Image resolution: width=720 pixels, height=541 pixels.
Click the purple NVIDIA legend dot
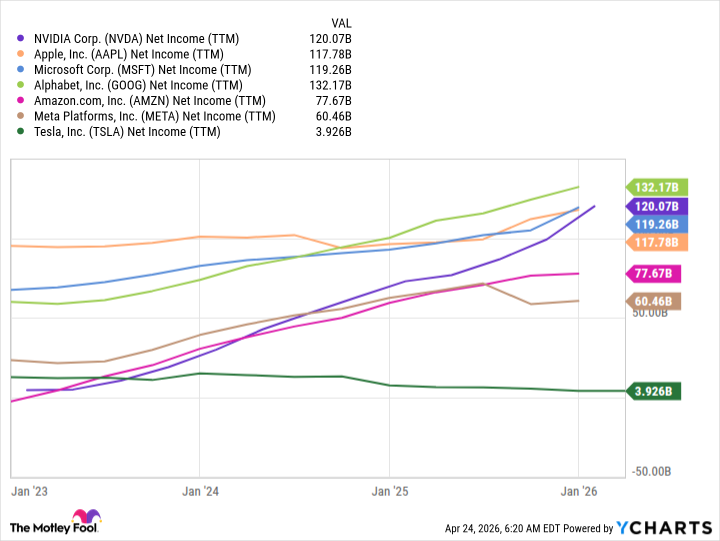click(23, 39)
